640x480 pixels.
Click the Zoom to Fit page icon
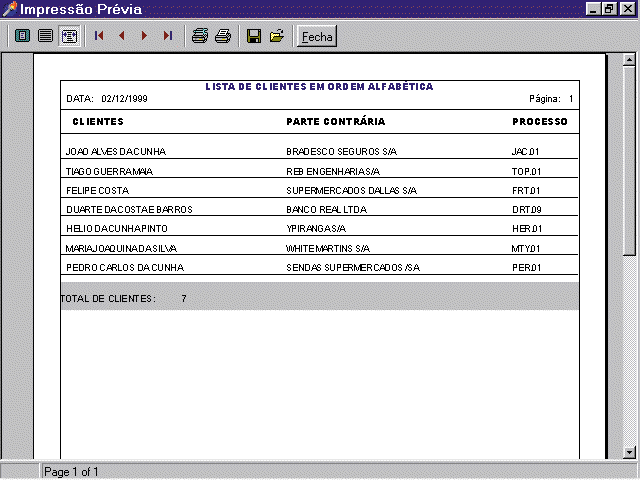[x=22, y=36]
